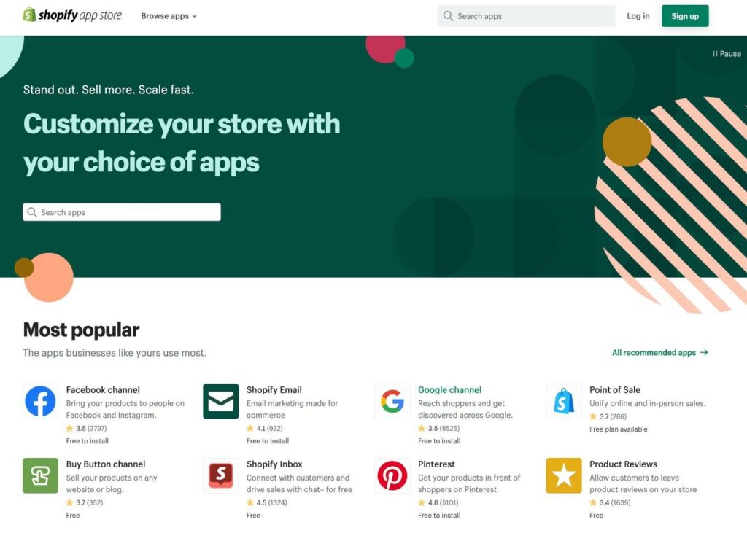Click the rating star under Pinterest
The height and width of the screenshot is (560, 747).
point(422,502)
